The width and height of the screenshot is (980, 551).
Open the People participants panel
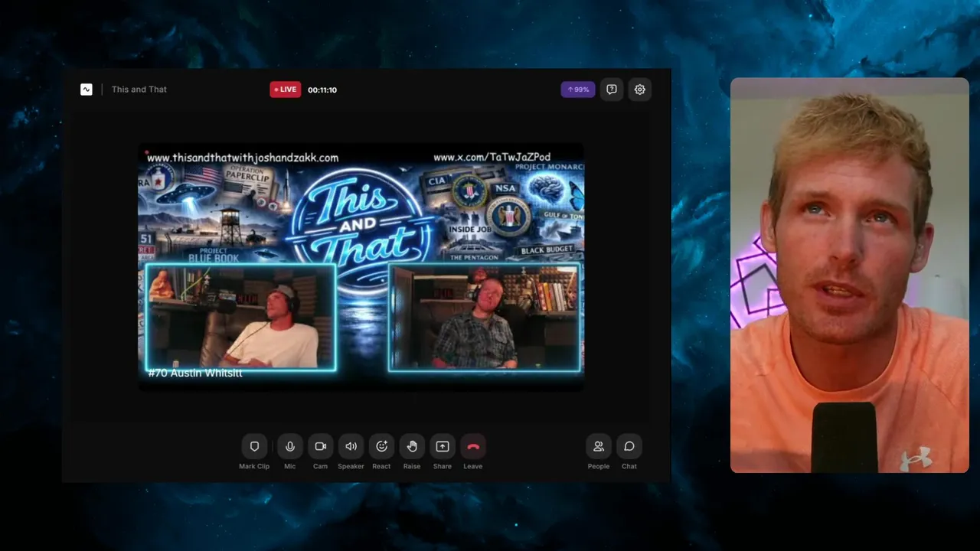click(599, 446)
